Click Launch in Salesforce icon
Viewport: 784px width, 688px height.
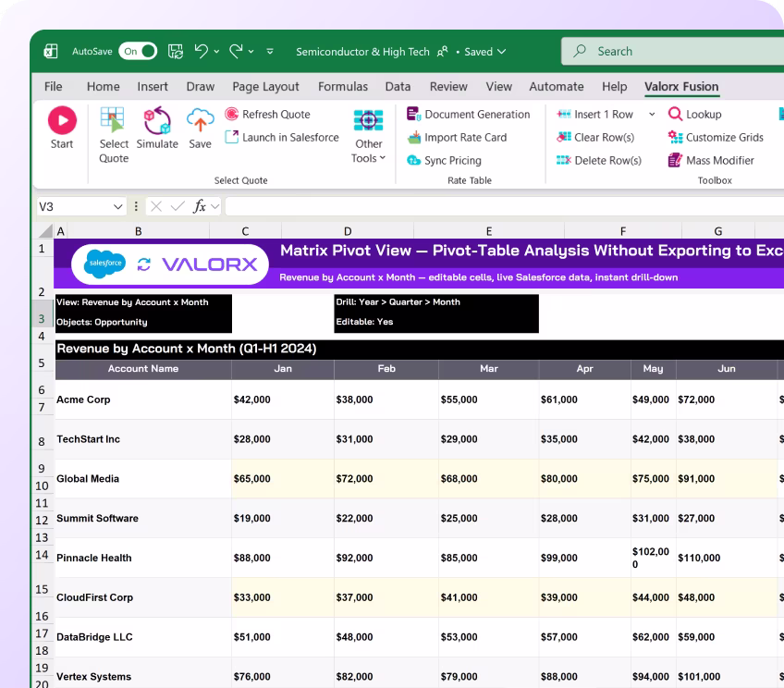pos(231,137)
